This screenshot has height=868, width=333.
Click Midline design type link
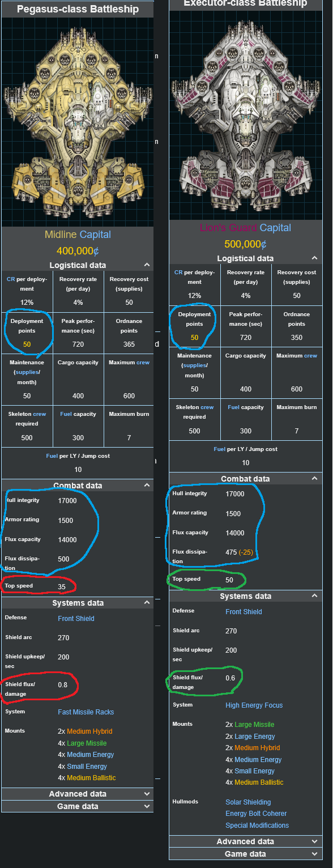[61, 235]
